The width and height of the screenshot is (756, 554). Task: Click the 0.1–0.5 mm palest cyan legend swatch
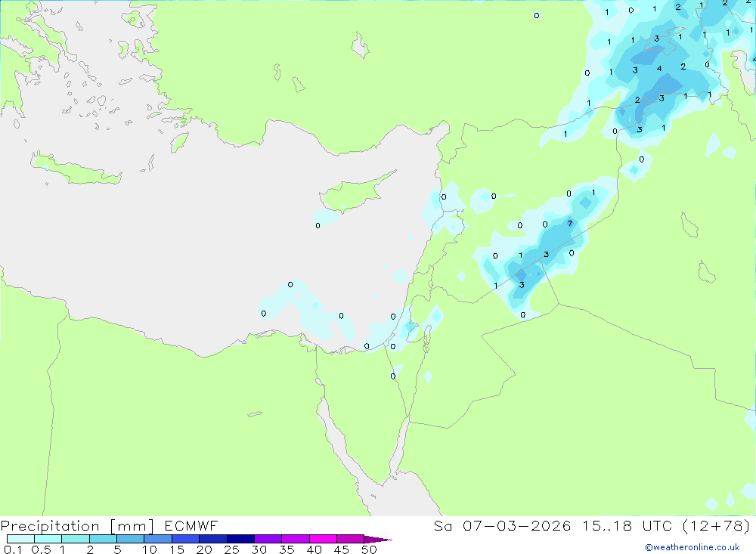[x=20, y=539]
